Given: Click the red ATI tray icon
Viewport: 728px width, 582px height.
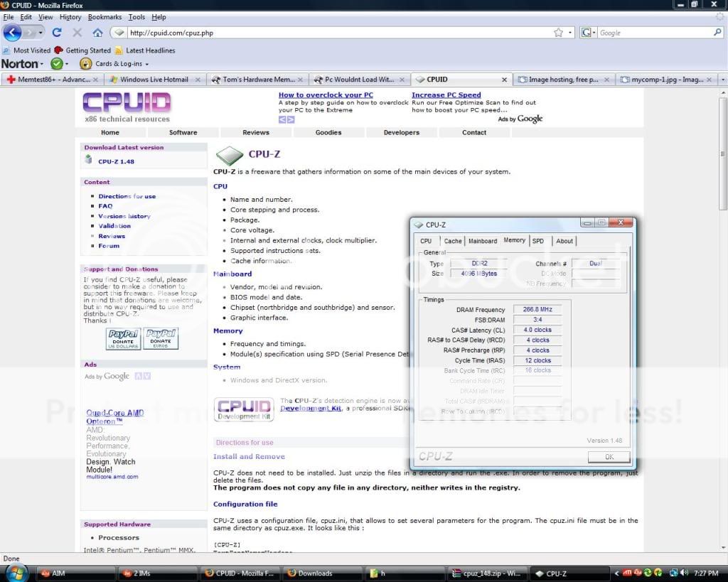Looking at the screenshot, I should tap(627, 573).
